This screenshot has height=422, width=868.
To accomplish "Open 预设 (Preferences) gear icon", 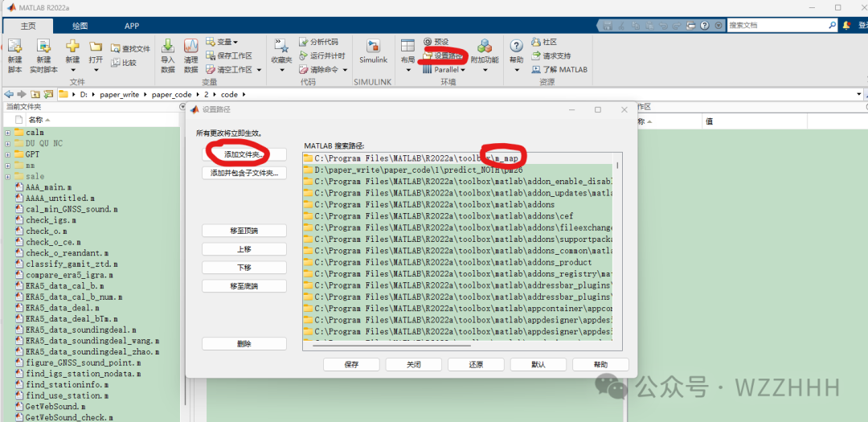I will tap(428, 42).
